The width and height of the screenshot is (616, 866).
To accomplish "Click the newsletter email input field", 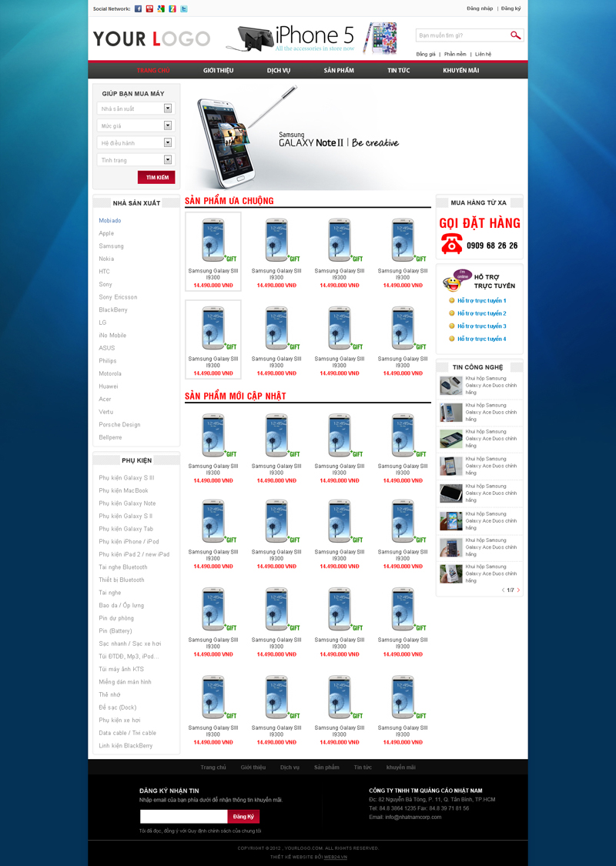I will pyautogui.click(x=183, y=816).
